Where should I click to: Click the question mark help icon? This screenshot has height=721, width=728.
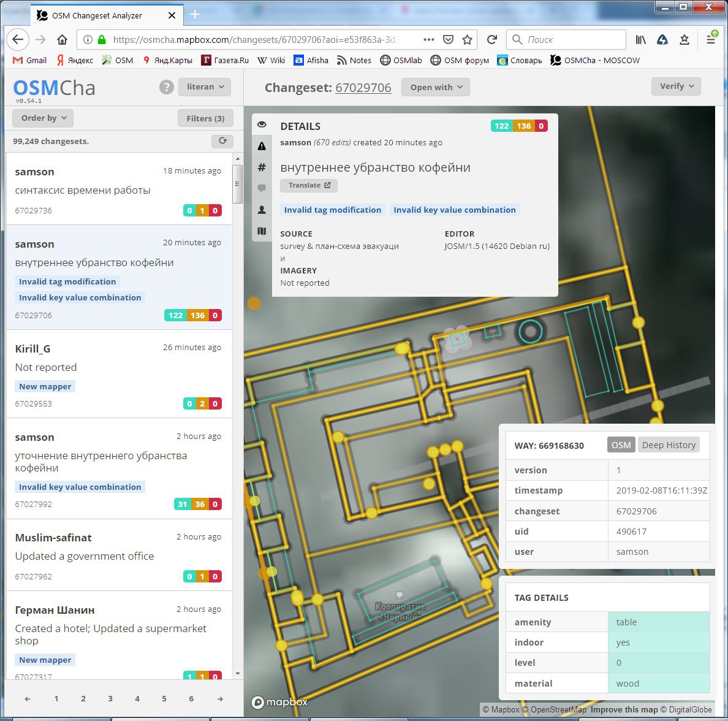[166, 87]
